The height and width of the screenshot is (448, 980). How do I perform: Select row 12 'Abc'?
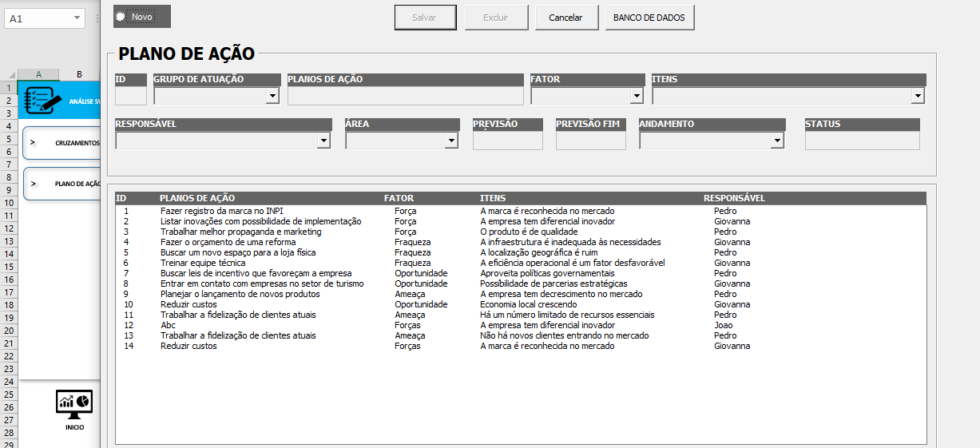[x=521, y=325]
